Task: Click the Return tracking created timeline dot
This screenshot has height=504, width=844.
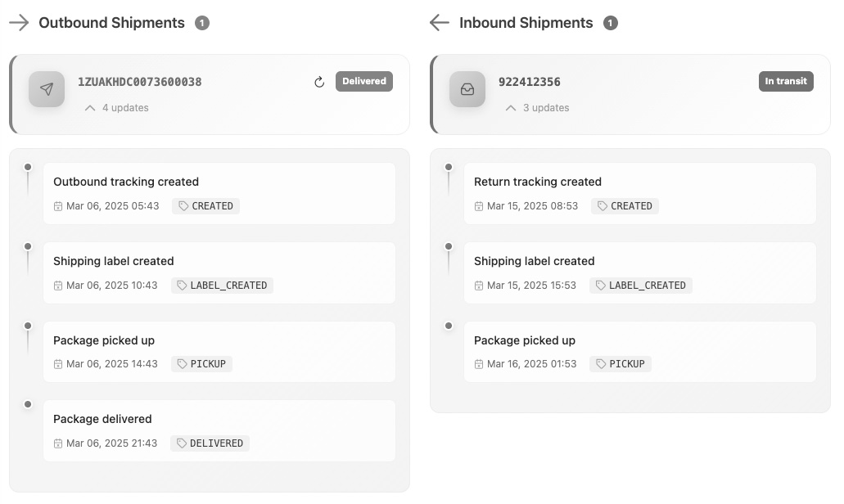Action: click(449, 167)
